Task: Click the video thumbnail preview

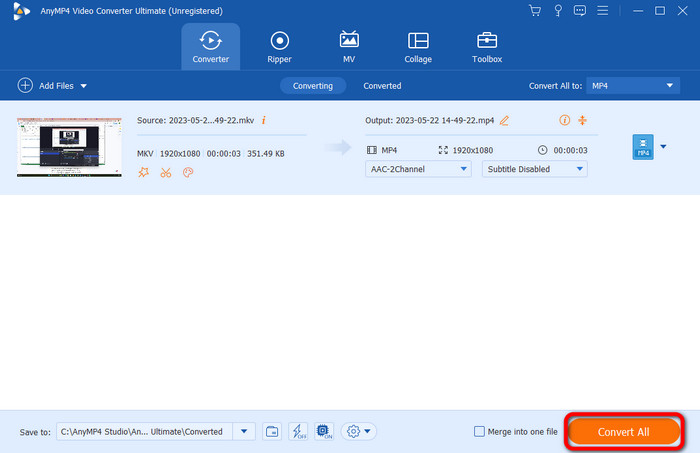Action: (69, 147)
